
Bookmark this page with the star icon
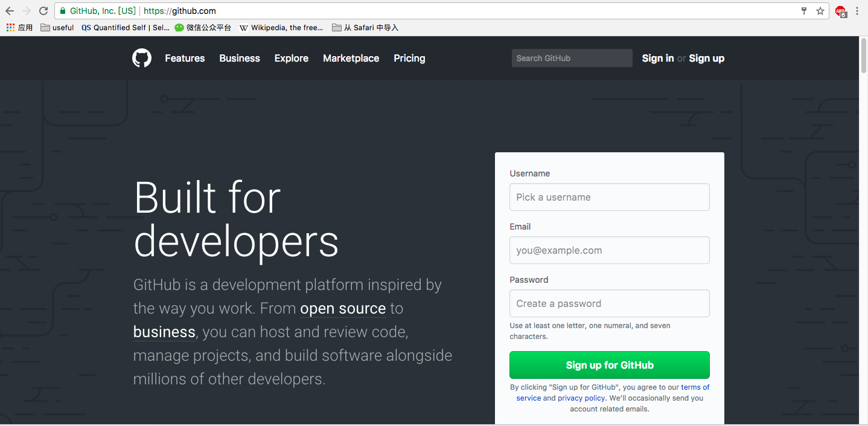pyautogui.click(x=820, y=11)
